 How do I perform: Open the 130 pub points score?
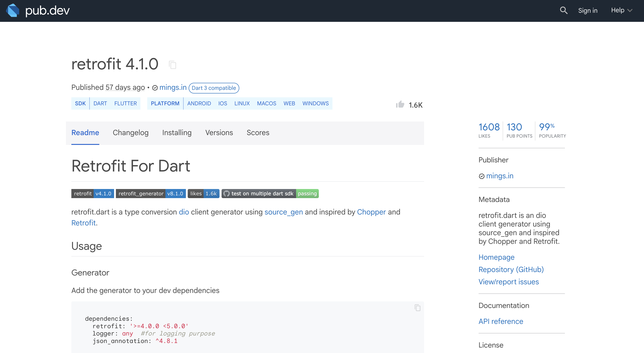pos(519,131)
